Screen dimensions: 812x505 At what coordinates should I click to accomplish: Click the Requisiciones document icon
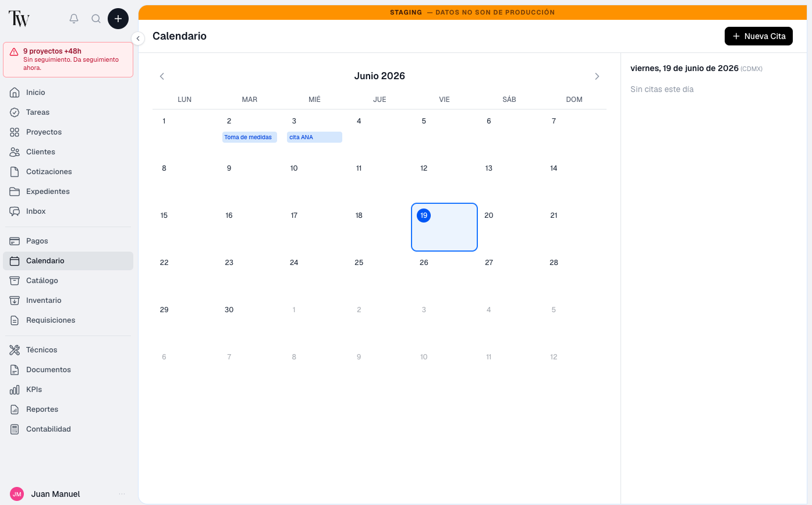15,320
